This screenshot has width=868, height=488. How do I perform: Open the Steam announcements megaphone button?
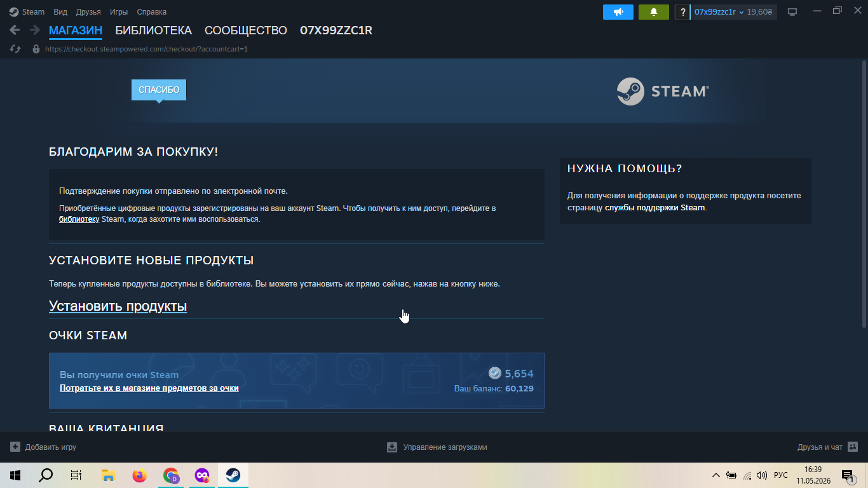(618, 12)
